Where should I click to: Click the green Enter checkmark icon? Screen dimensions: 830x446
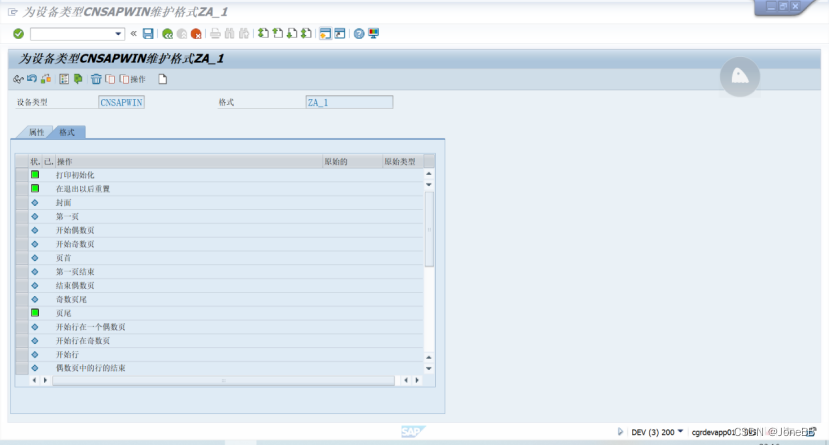19,34
